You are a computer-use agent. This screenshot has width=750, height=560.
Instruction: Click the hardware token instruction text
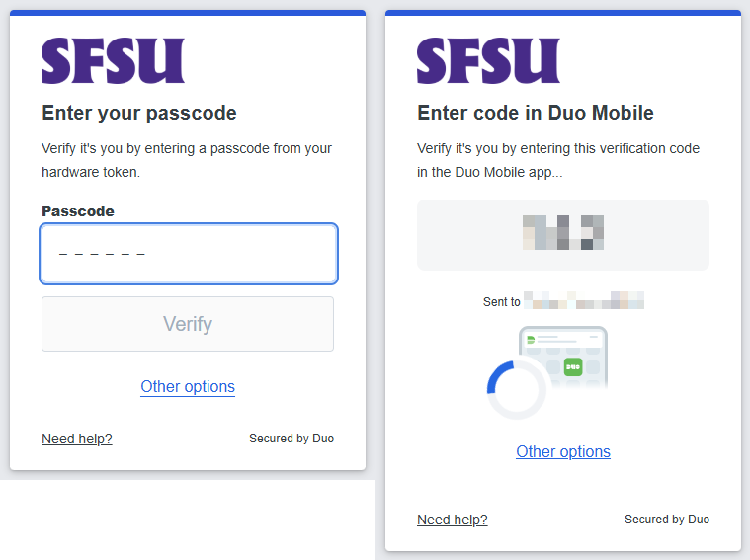pos(187,160)
